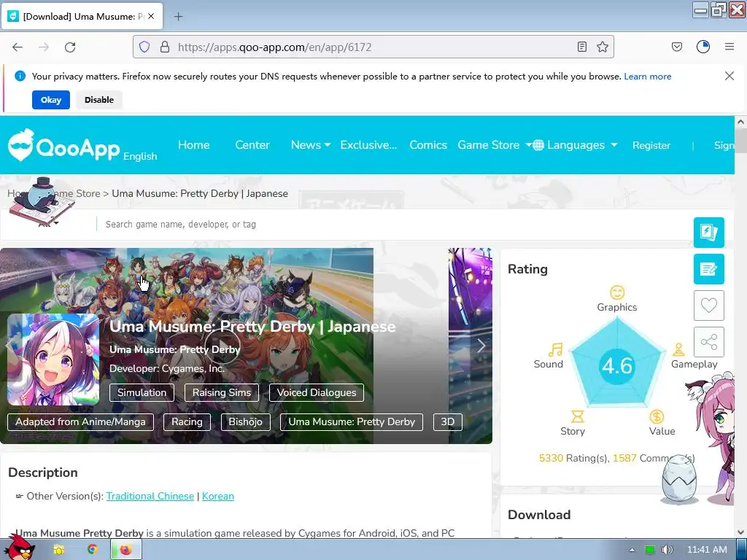Click the 11:41 AM taskbar clock
The height and width of the screenshot is (560, 747).
[707, 550]
